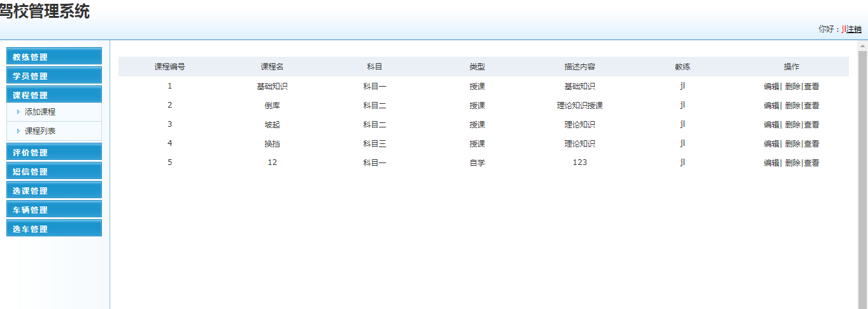Click the 描述内容 column header
Viewport: 868px width, 309px height.
[580, 67]
